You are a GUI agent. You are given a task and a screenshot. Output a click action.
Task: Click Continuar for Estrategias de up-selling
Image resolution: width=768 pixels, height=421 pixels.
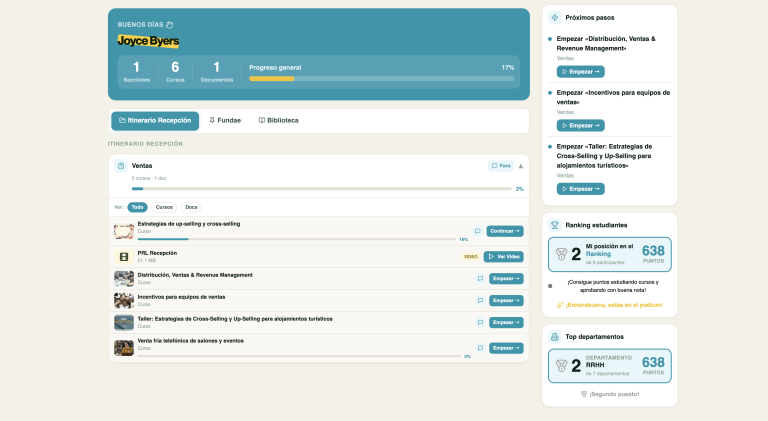pos(504,231)
